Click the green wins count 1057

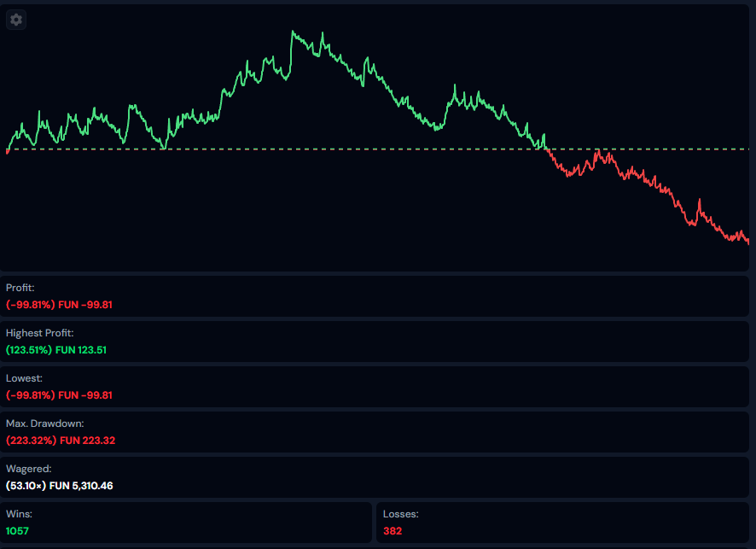18,530
